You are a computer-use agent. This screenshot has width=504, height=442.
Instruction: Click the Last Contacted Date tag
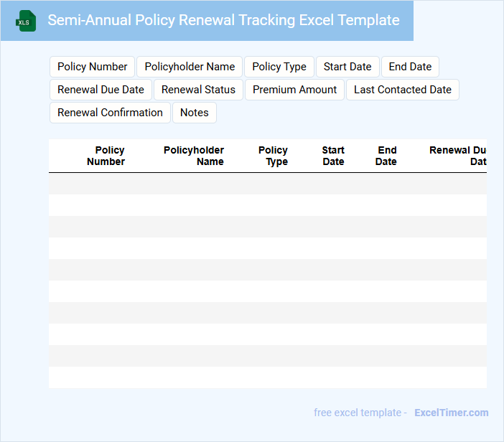(x=402, y=90)
